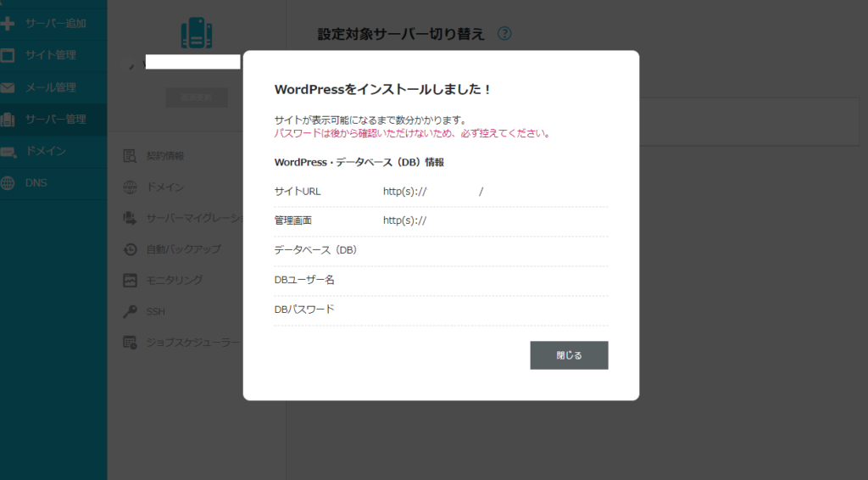Click the help question mark icon beside 設定対象サーバー切り替え
Image resolution: width=868 pixels, height=480 pixels.
pos(504,33)
